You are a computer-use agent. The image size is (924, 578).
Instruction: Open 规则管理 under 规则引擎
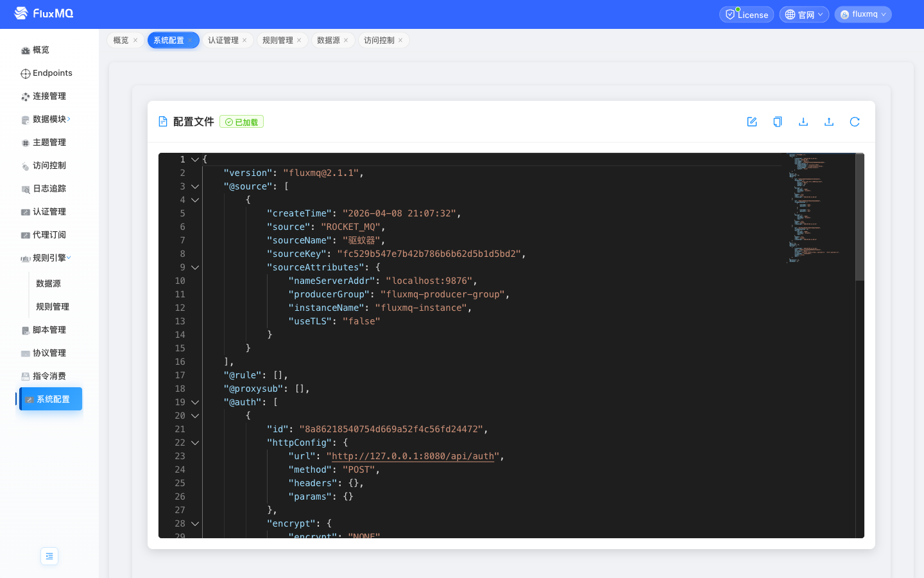point(53,306)
